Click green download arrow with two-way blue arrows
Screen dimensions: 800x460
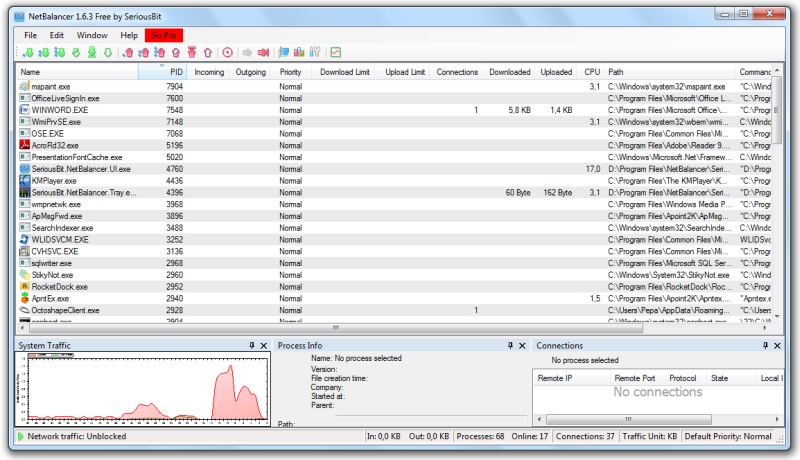(x=44, y=53)
